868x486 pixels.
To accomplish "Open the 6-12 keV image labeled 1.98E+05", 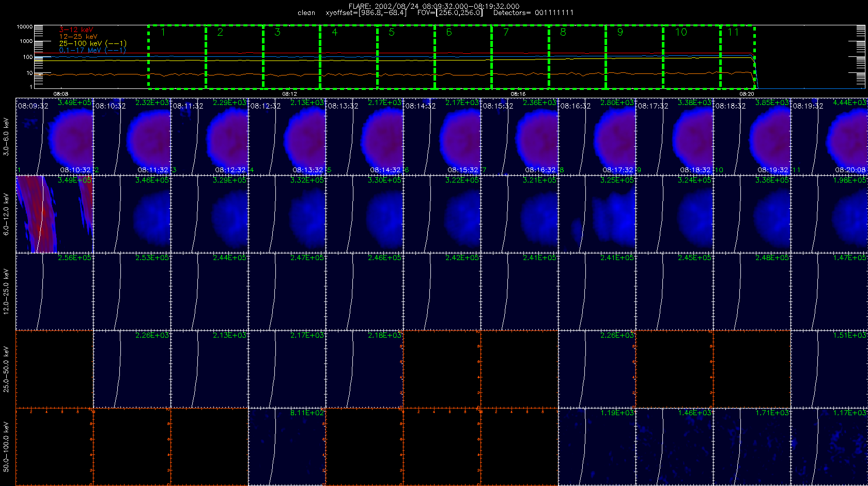I will tap(829, 214).
